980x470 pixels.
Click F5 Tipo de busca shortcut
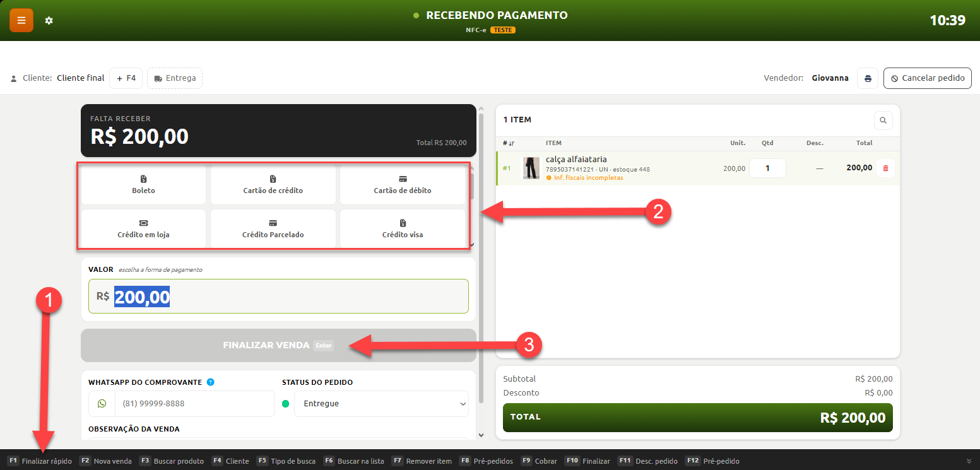[x=286, y=461]
